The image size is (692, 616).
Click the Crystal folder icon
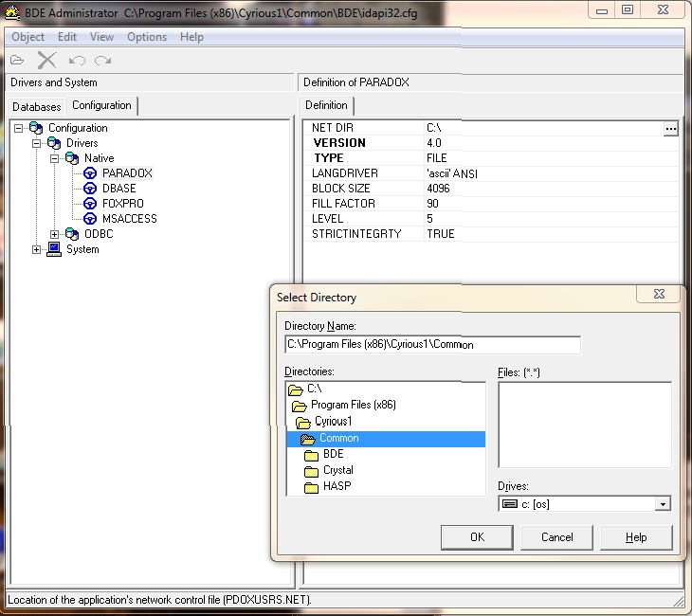311,471
